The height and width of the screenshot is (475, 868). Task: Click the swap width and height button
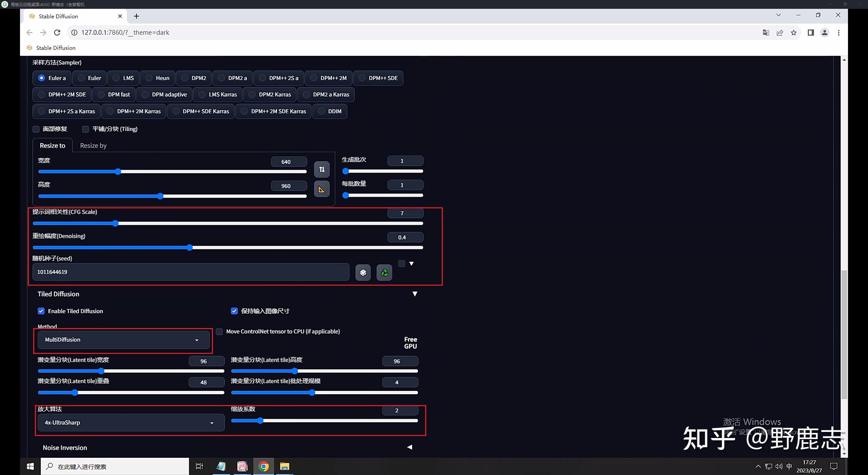[x=321, y=169]
